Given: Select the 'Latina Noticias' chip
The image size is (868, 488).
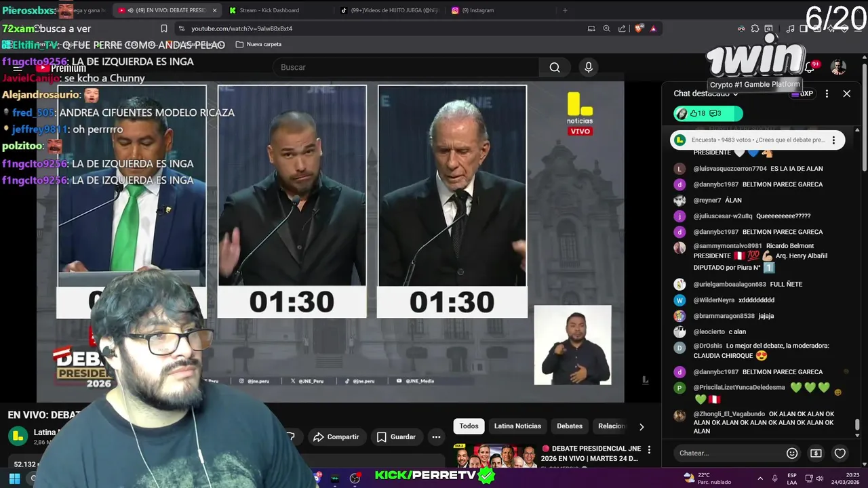Looking at the screenshot, I should coord(517,426).
